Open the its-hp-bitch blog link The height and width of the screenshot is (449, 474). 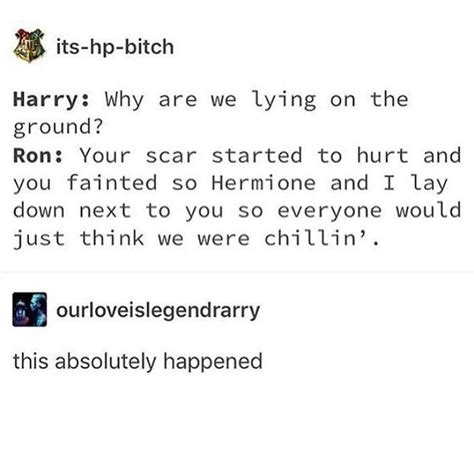click(x=115, y=47)
